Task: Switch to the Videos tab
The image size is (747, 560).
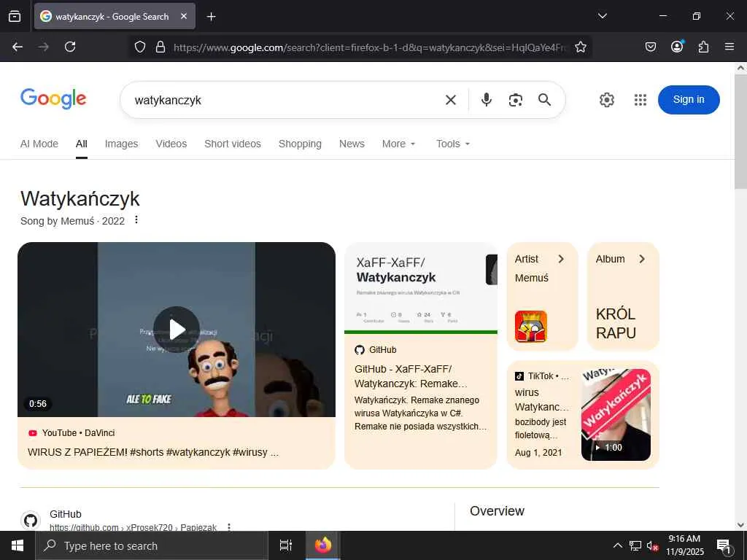Action: click(171, 144)
